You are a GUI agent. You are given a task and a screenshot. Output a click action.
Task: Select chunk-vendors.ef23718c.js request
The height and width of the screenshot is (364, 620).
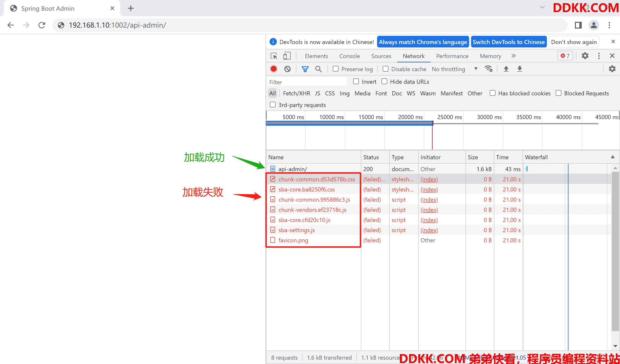[439, 210]
